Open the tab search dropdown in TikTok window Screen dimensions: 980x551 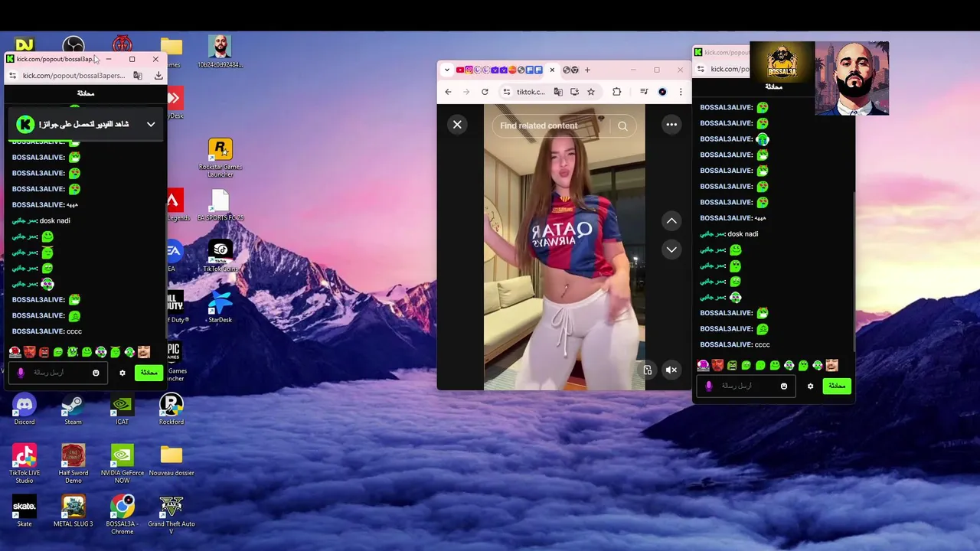pos(447,70)
